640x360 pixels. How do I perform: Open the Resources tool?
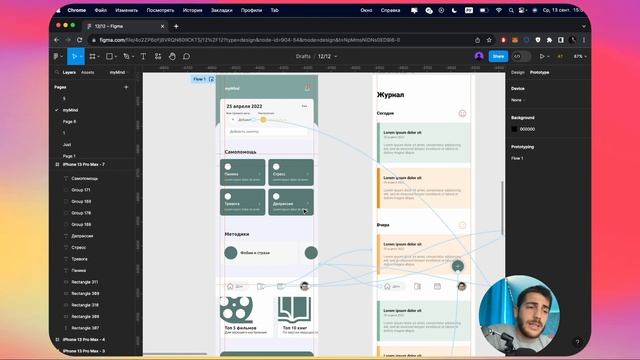pyautogui.click(x=158, y=56)
